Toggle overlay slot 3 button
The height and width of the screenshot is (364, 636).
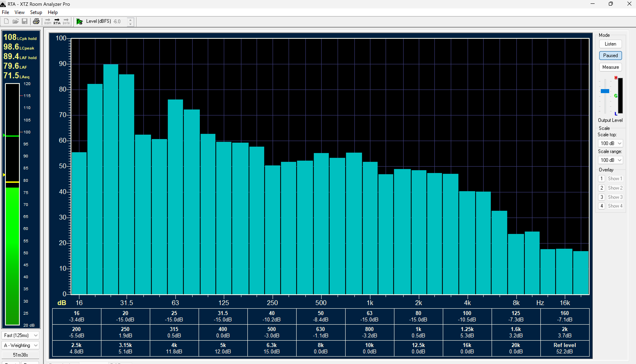pyautogui.click(x=602, y=197)
